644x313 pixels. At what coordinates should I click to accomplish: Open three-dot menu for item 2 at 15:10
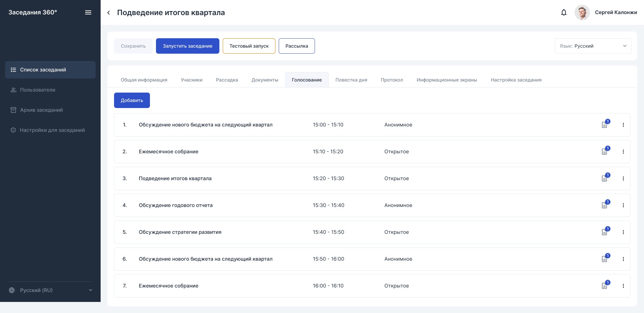(623, 152)
